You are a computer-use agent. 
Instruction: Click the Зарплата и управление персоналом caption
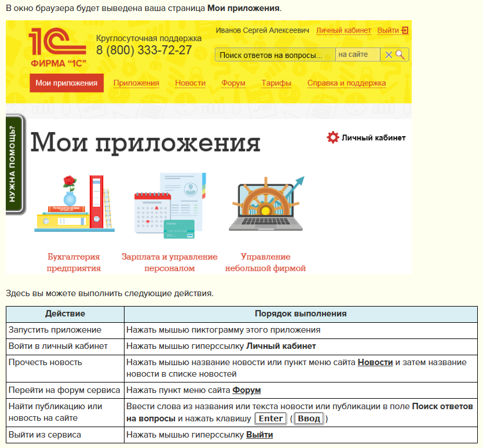coord(170,262)
